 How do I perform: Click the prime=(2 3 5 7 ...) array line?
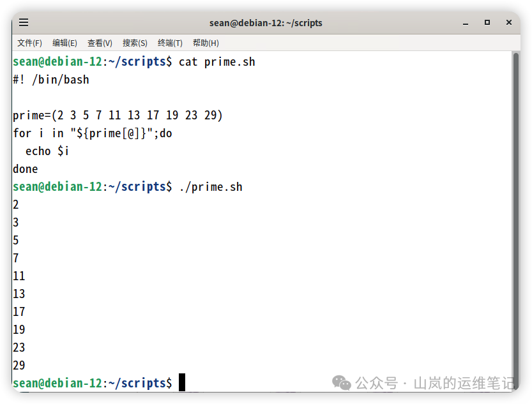118,116
